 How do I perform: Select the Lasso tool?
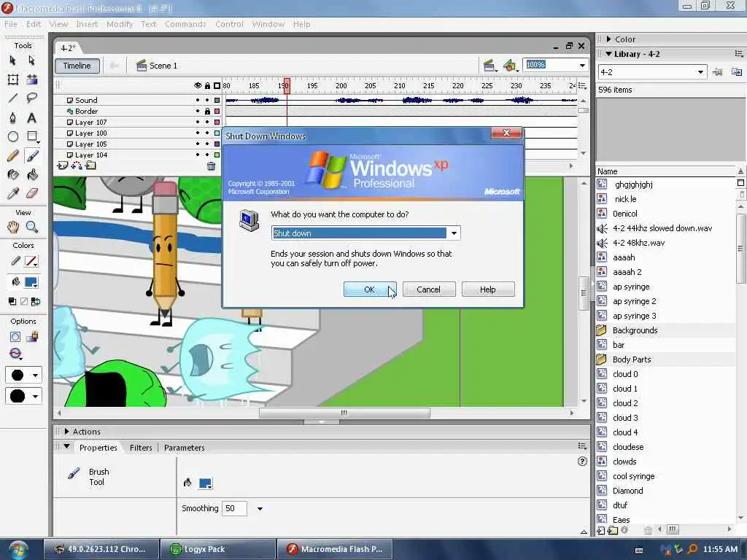tap(32, 98)
